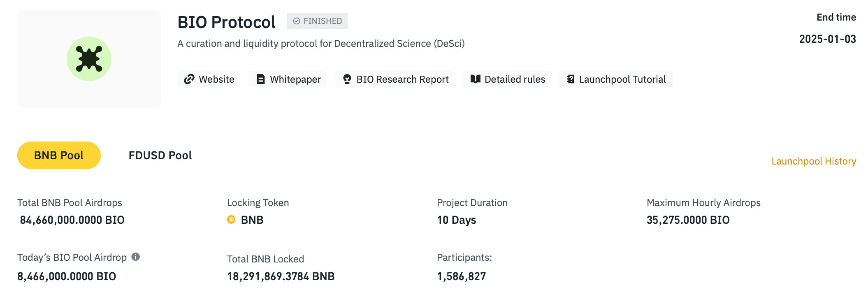Click the lightbulb icon for BIO Research Report
Viewport: 868px width, 297px height.
tap(347, 79)
